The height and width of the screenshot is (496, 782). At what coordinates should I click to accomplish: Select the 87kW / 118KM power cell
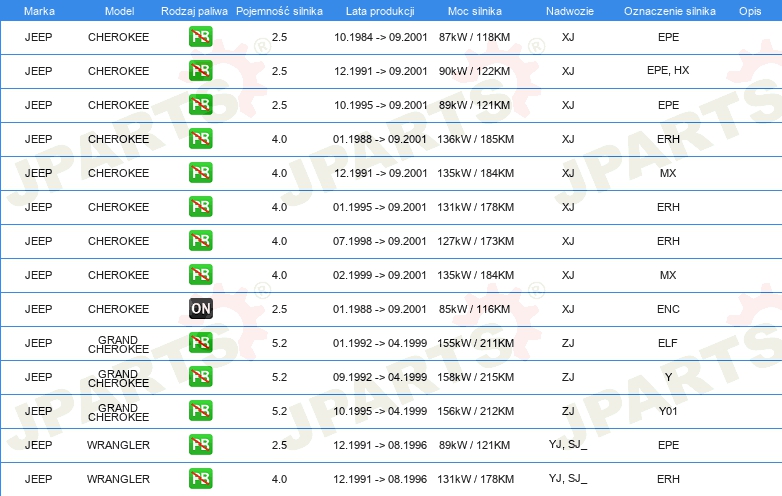pyautogui.click(x=474, y=37)
